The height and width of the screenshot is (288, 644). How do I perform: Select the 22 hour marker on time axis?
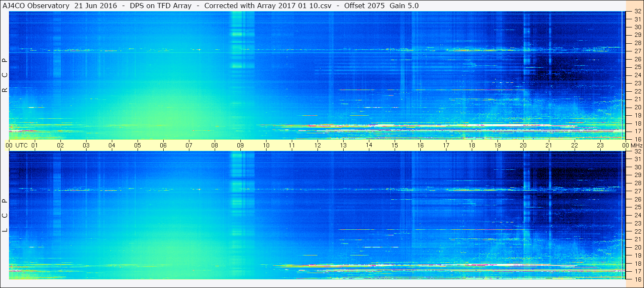575,145
